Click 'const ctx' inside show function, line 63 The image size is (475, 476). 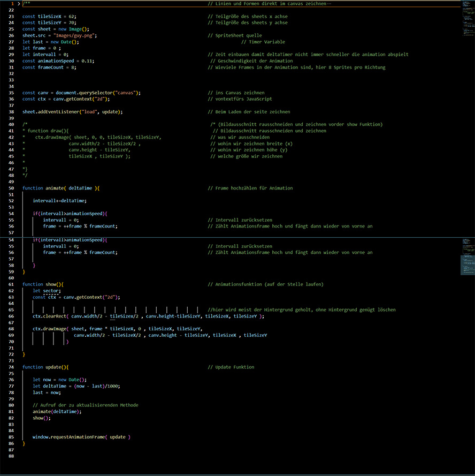coord(44,297)
